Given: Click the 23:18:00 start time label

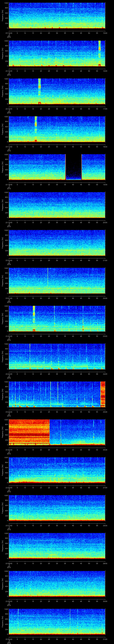Looking at the screenshot, I should (9, 184).
